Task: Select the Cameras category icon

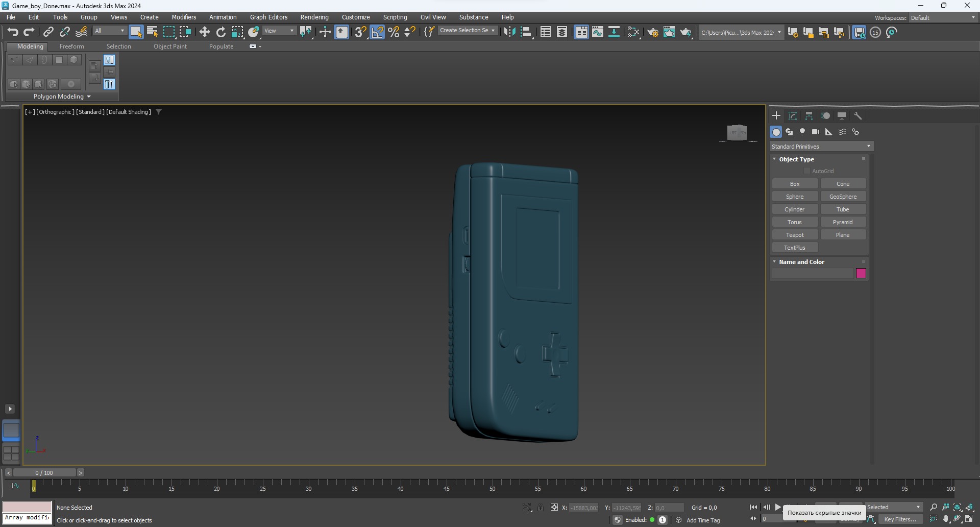Action: [x=816, y=132]
